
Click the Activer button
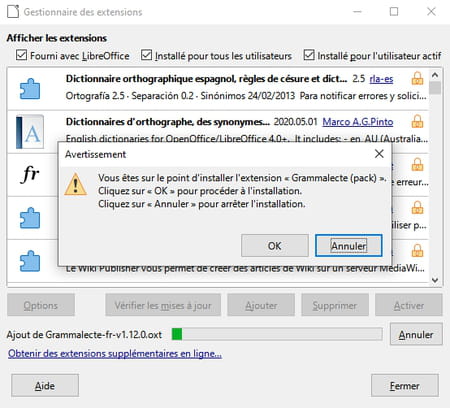point(409,305)
